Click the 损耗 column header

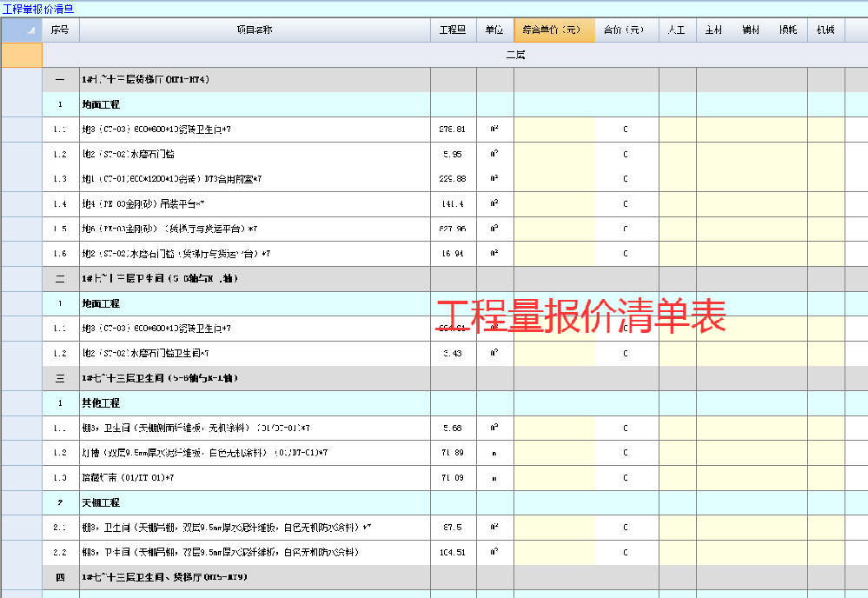[789, 30]
